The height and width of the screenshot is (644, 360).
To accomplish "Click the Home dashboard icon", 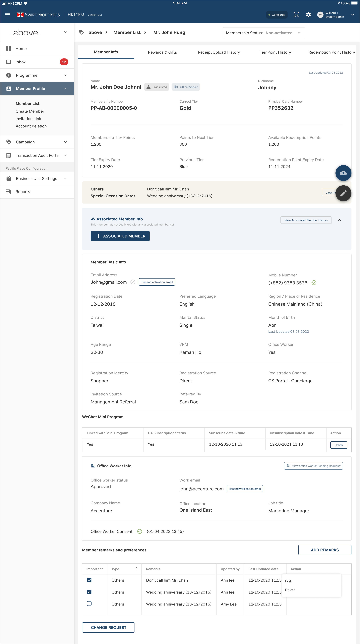I will [9, 48].
